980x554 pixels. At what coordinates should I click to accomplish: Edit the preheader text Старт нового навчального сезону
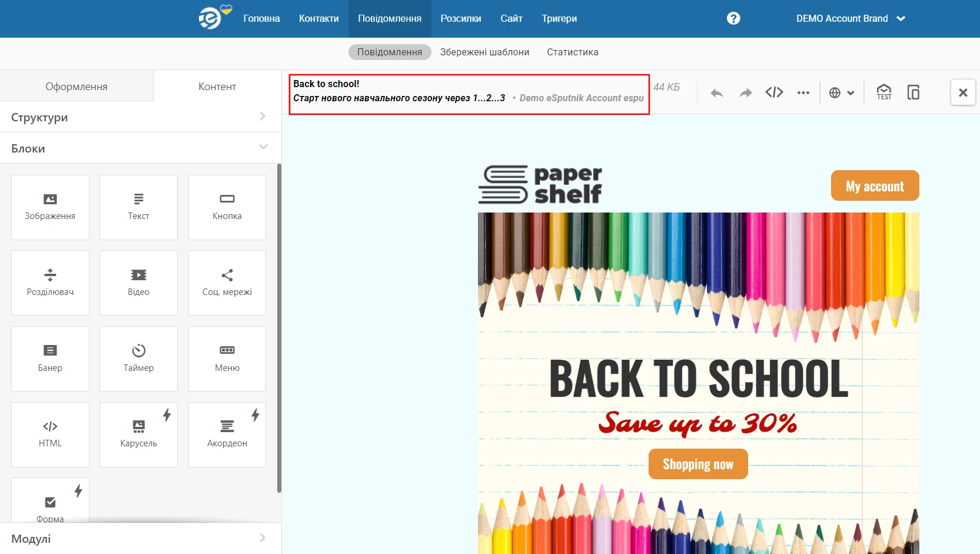399,98
